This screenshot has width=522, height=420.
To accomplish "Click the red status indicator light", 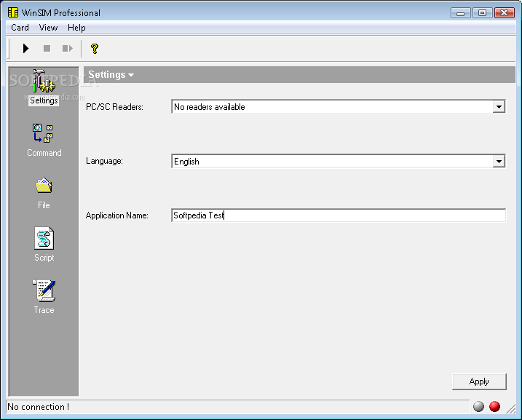I will [x=495, y=406].
